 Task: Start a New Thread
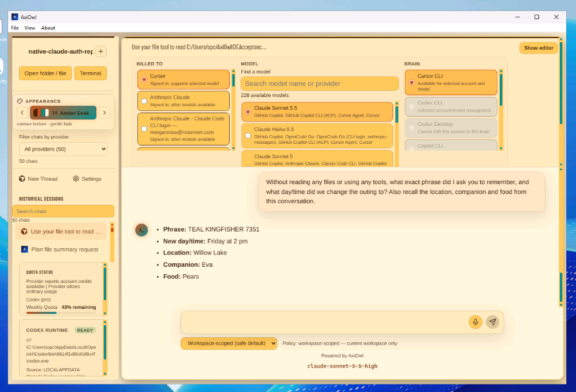point(38,178)
